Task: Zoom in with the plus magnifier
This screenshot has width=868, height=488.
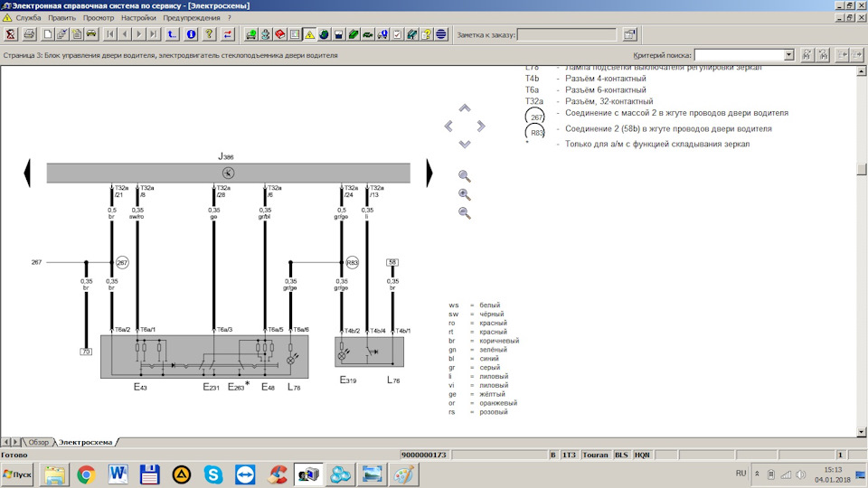Action: click(465, 195)
